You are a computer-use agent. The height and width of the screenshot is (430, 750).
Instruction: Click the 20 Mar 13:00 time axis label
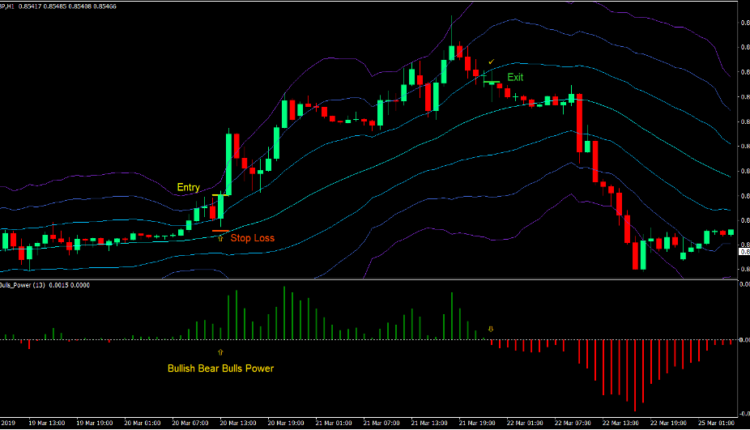(236, 423)
